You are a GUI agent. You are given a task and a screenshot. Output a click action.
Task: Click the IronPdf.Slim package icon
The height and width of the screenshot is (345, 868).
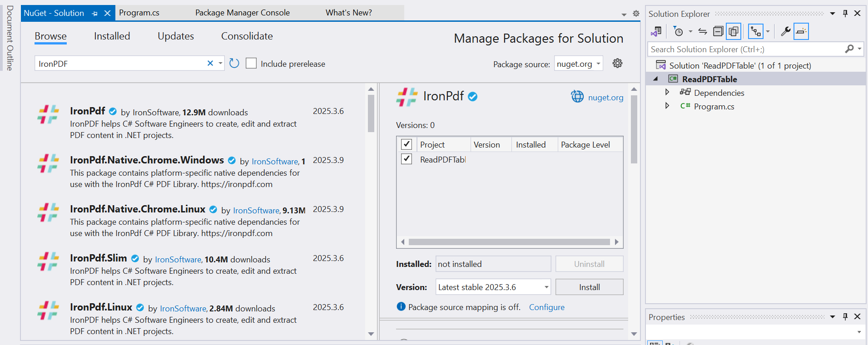coord(48,261)
